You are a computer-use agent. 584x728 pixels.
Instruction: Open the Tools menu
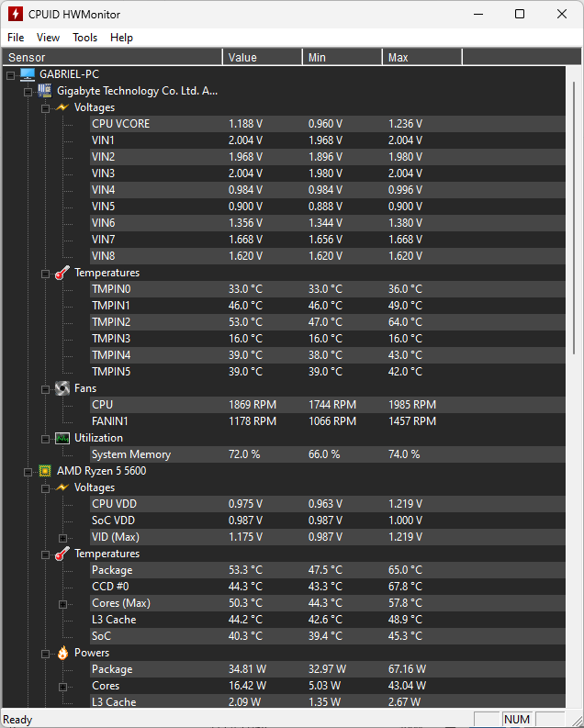(85, 38)
